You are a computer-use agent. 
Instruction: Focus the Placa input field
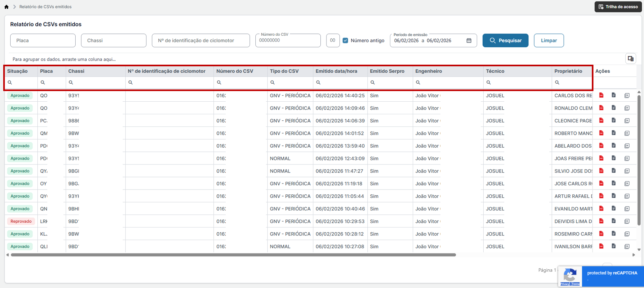click(43, 41)
